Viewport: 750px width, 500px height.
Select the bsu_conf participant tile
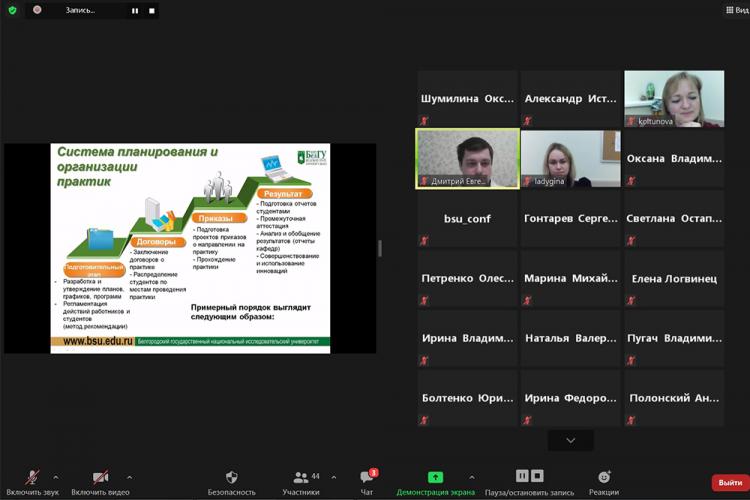[467, 218]
